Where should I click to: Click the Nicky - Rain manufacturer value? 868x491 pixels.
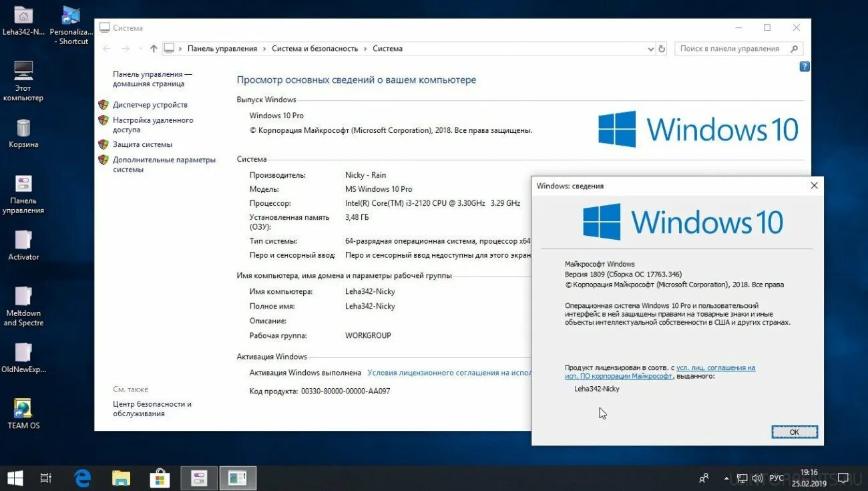365,175
